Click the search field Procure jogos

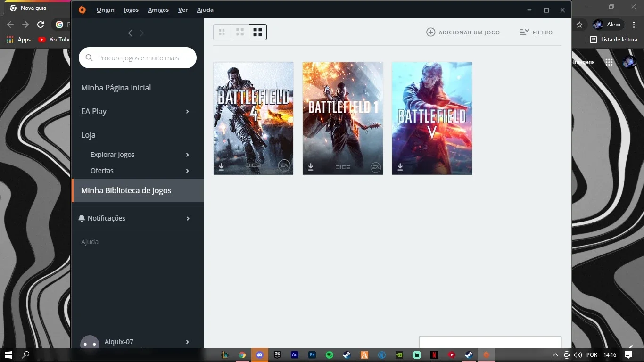(x=138, y=58)
